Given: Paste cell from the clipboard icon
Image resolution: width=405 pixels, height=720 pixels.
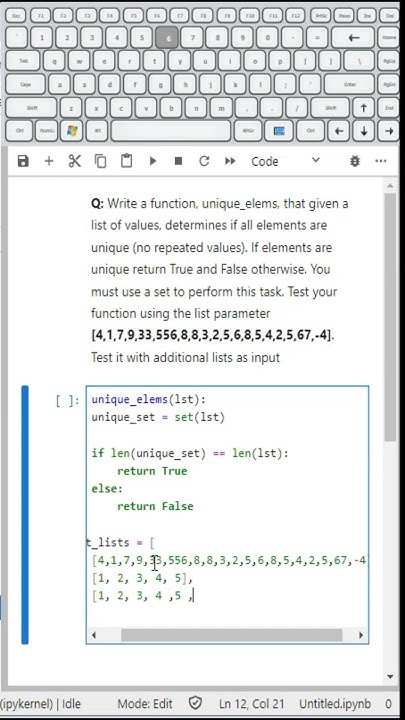Looking at the screenshot, I should tap(126, 161).
